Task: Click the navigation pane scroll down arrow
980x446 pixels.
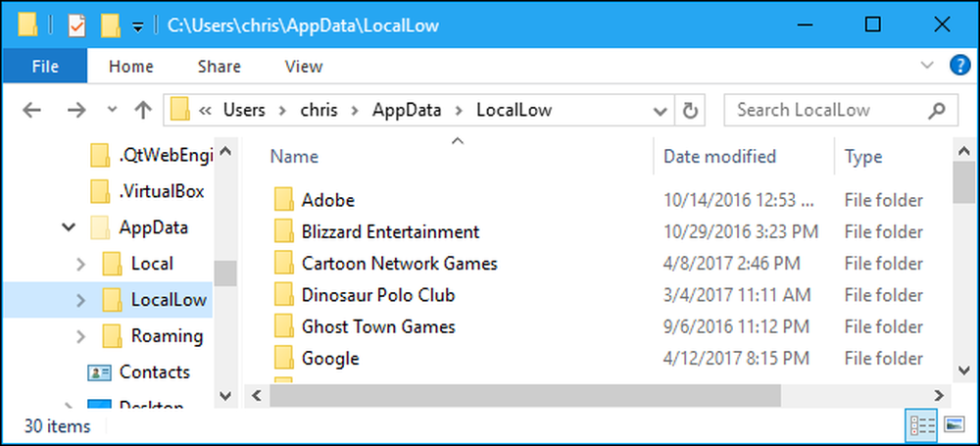Action: click(225, 395)
